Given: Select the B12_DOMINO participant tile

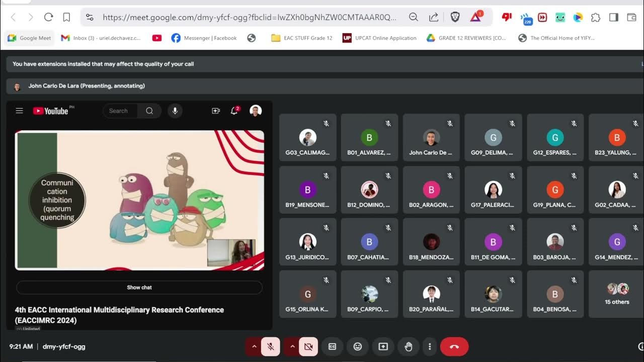Looking at the screenshot, I should (369, 190).
